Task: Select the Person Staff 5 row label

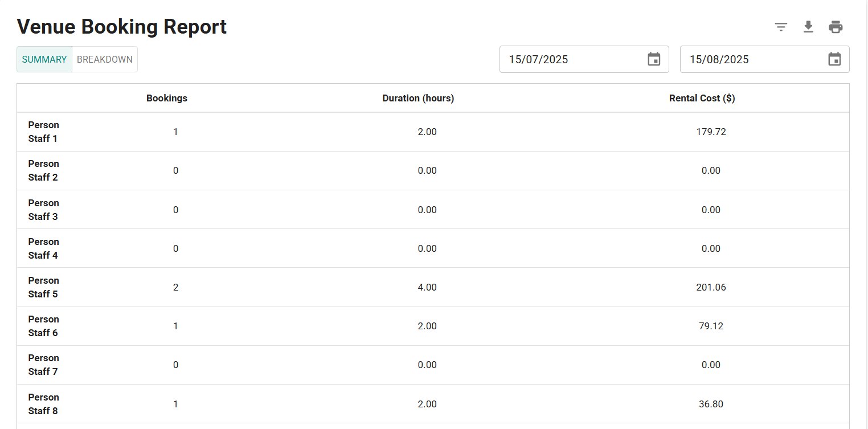Action: (44, 287)
